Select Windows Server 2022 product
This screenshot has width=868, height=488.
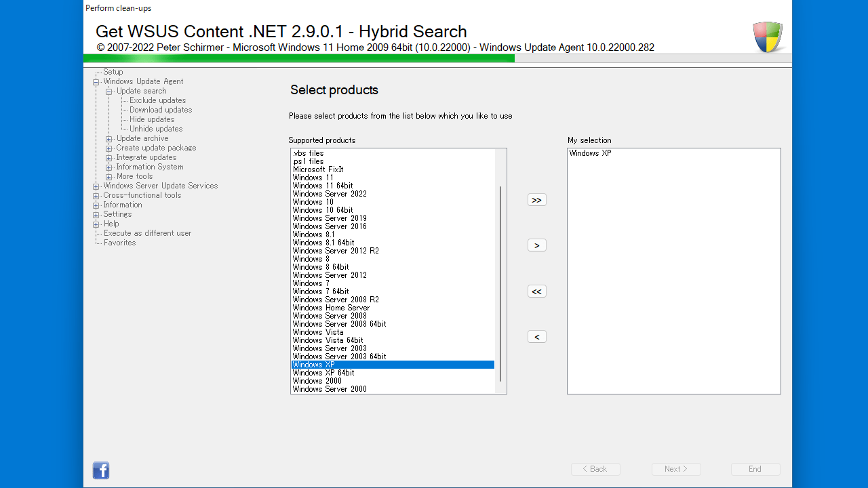[x=393, y=194]
